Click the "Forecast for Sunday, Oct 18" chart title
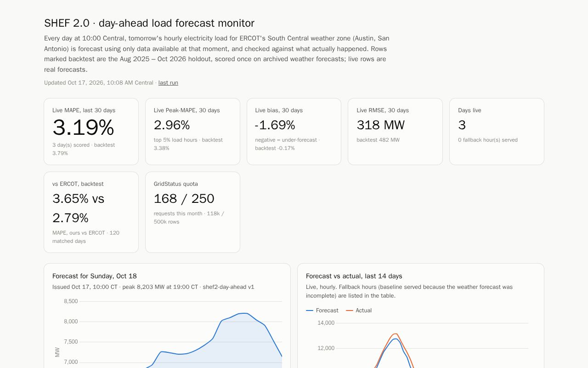 coord(95,276)
